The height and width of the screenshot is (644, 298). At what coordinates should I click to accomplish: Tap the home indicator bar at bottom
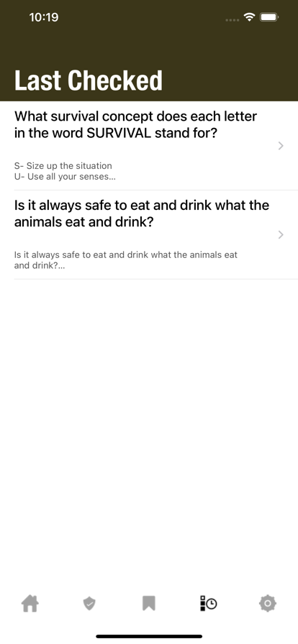[x=149, y=636]
